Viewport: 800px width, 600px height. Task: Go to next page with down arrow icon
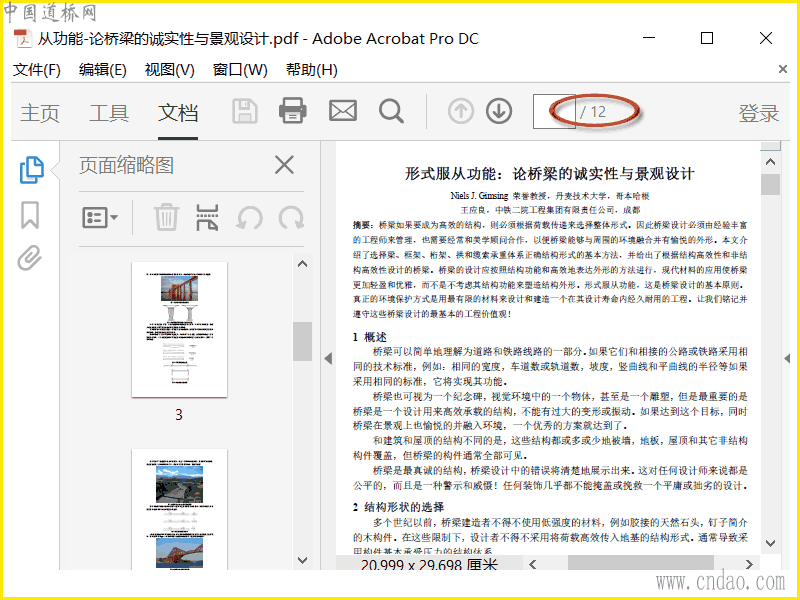(x=499, y=111)
